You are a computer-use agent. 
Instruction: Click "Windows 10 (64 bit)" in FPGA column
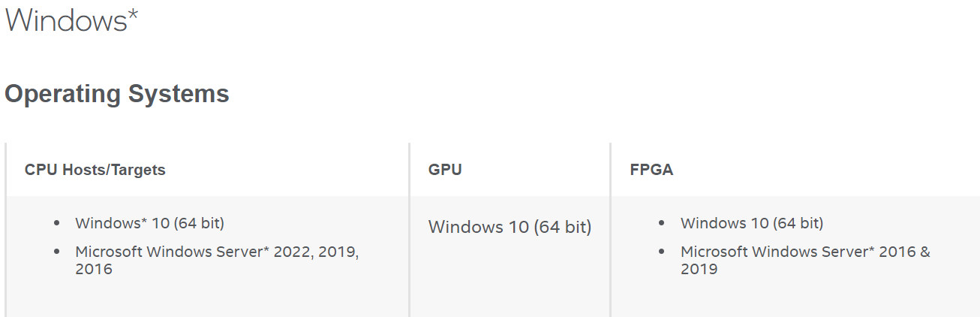click(751, 223)
